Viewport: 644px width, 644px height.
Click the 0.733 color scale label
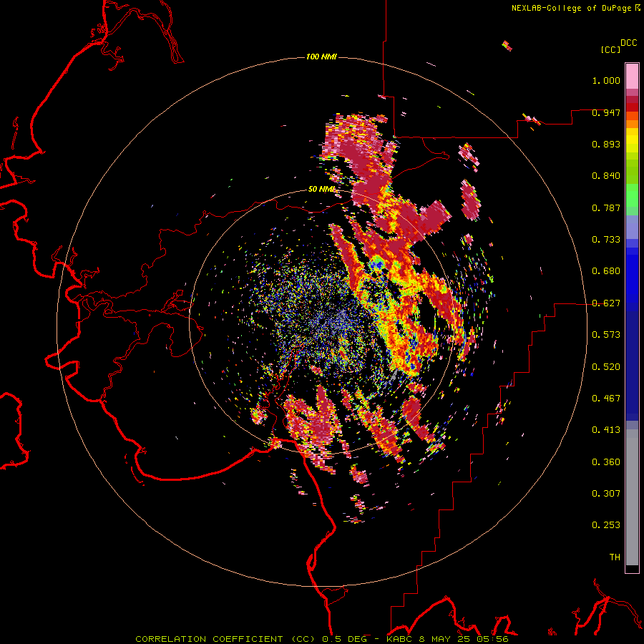606,240
